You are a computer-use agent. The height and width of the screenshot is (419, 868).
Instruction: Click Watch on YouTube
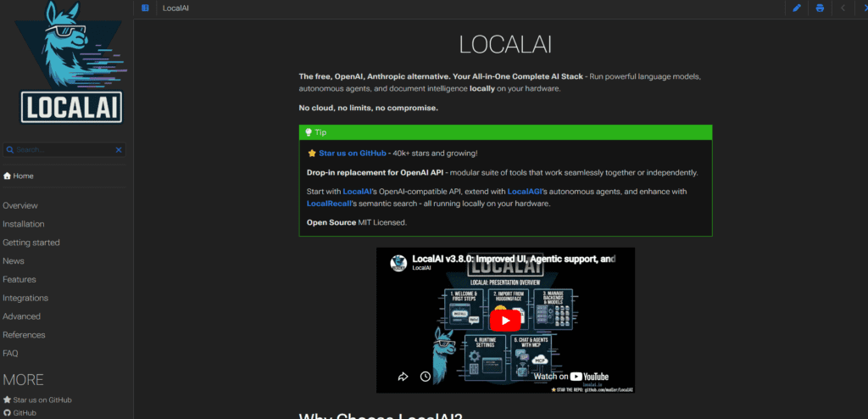pos(570,377)
